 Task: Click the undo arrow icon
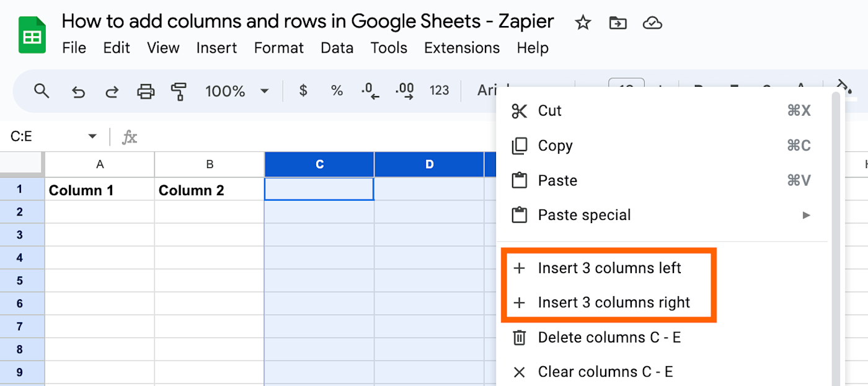coord(78,92)
